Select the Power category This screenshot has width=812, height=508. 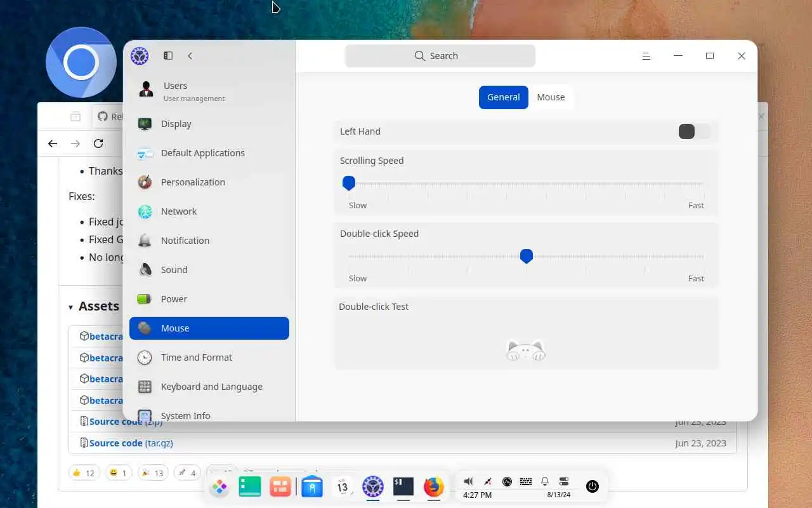(x=209, y=299)
